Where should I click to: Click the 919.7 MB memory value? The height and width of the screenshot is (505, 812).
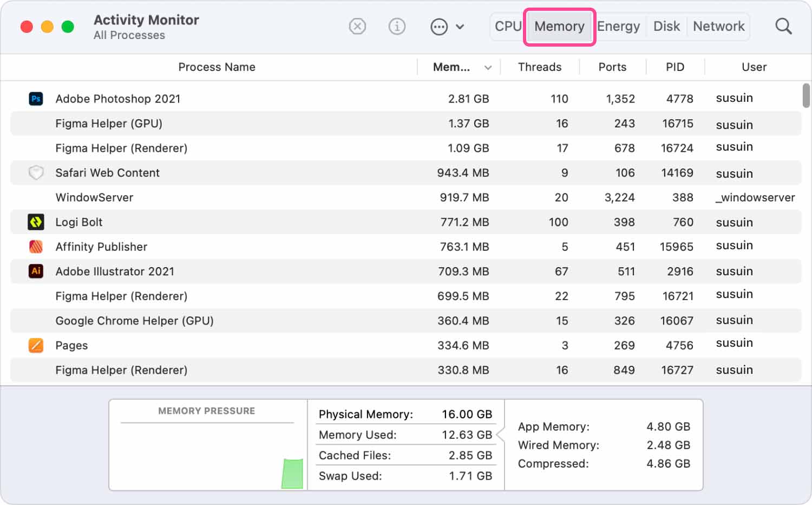464,197
